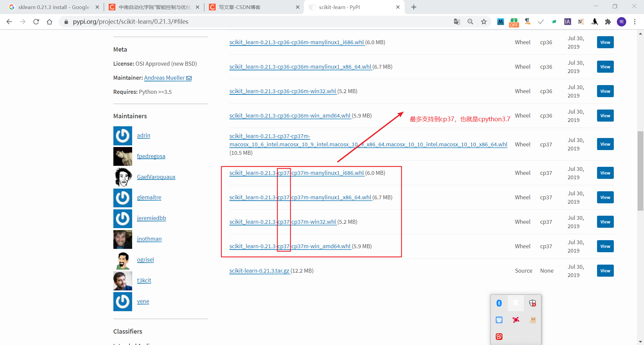Open fpedregosa's profile link

tap(151, 156)
